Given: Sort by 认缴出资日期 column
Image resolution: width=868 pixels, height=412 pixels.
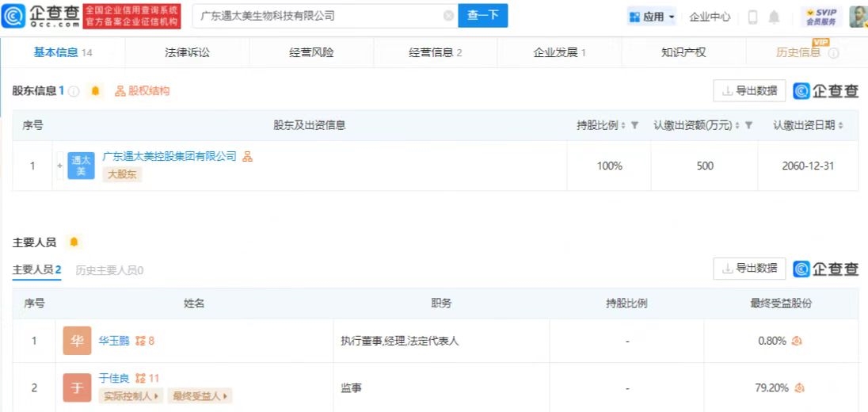Looking at the screenshot, I should tap(840, 126).
